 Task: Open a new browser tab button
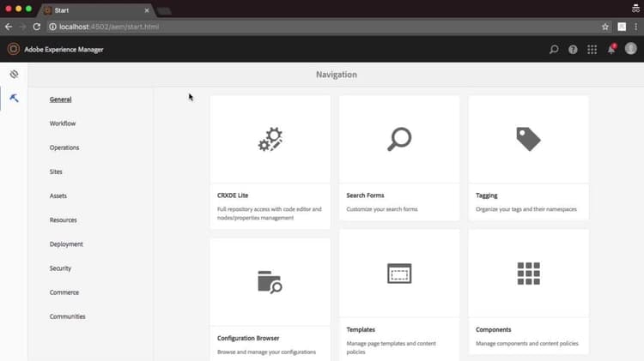pos(164,11)
